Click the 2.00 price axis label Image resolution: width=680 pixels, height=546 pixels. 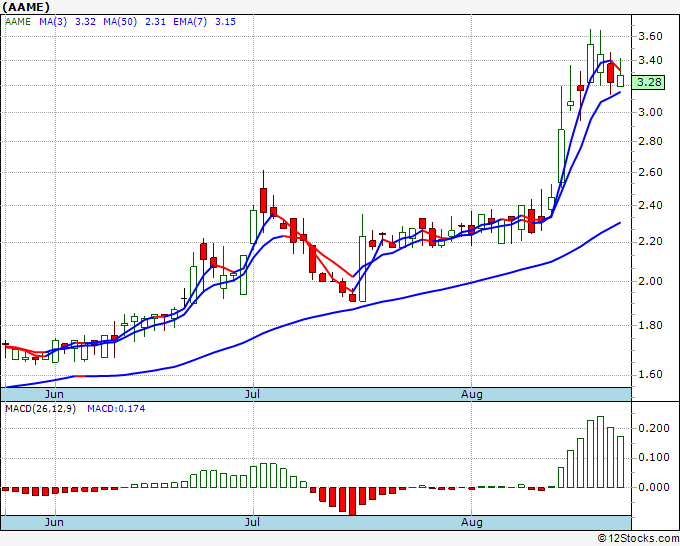651,281
